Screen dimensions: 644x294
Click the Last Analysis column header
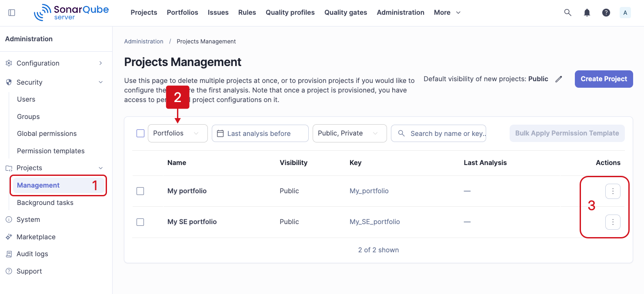[x=485, y=163]
